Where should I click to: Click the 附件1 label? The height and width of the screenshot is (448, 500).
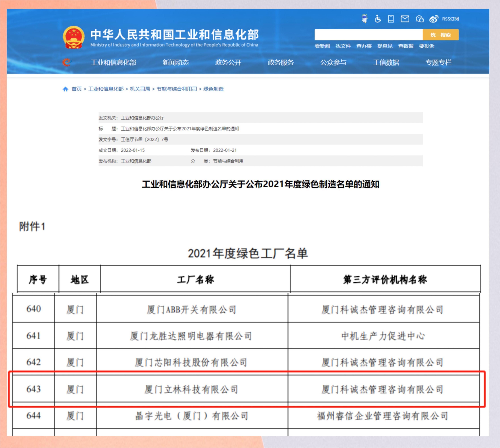[32, 226]
